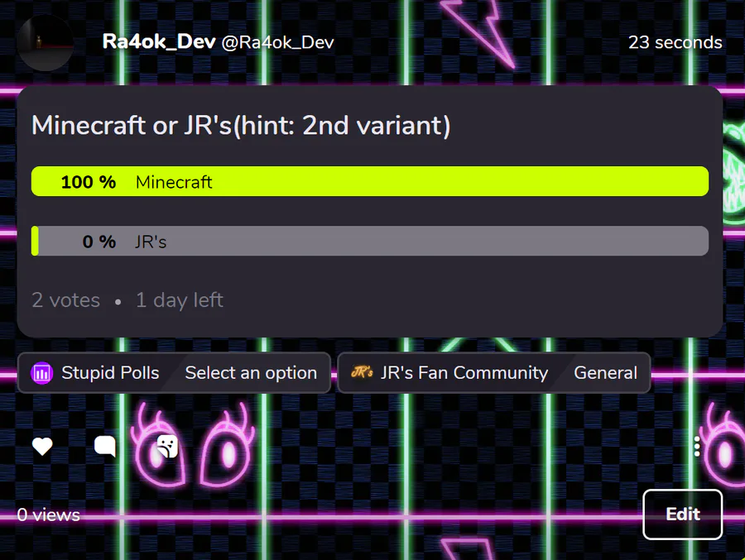745x560 pixels.
Task: Open the three-dot more options menu
Action: [696, 447]
